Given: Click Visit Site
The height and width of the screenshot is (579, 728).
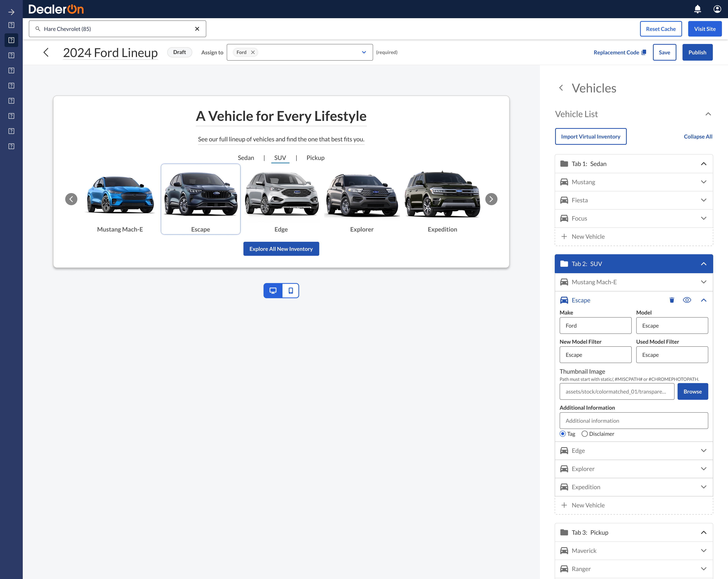Looking at the screenshot, I should pos(705,29).
